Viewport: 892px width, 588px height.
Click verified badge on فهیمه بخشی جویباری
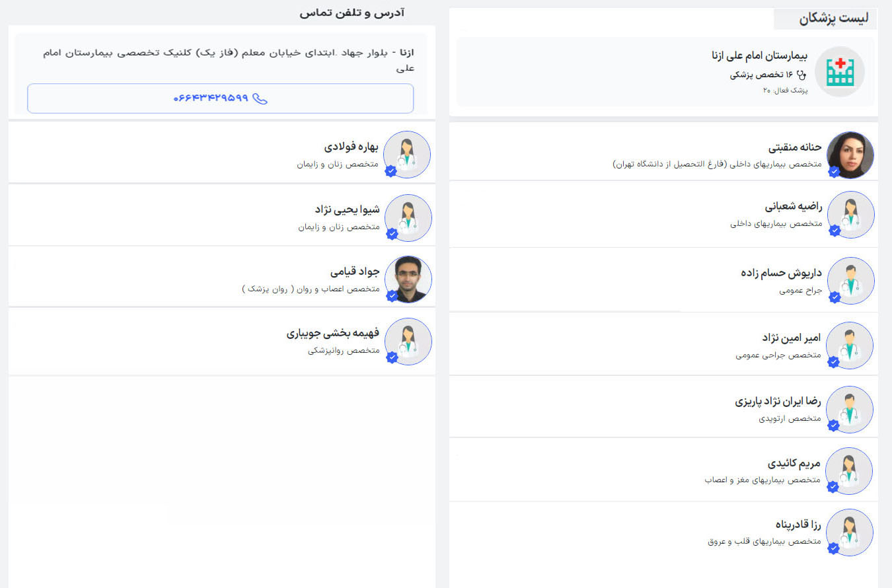tap(392, 357)
